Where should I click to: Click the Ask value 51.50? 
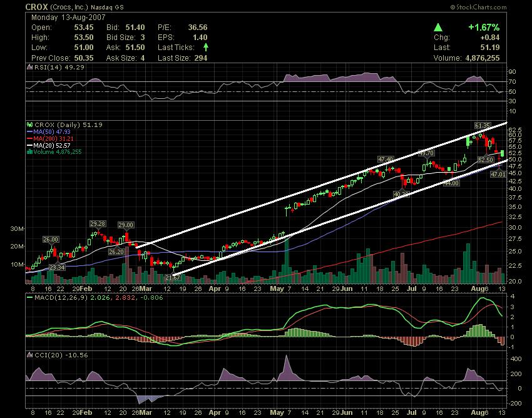[135, 48]
